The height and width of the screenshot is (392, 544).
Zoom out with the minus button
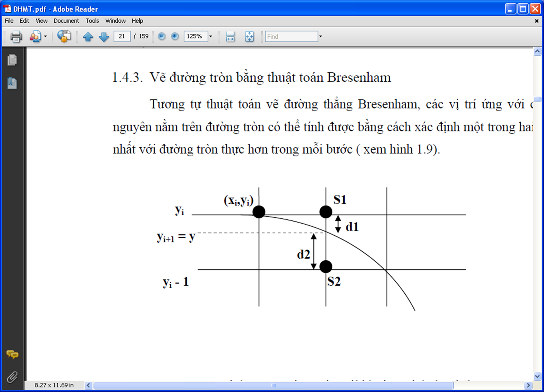(162, 36)
